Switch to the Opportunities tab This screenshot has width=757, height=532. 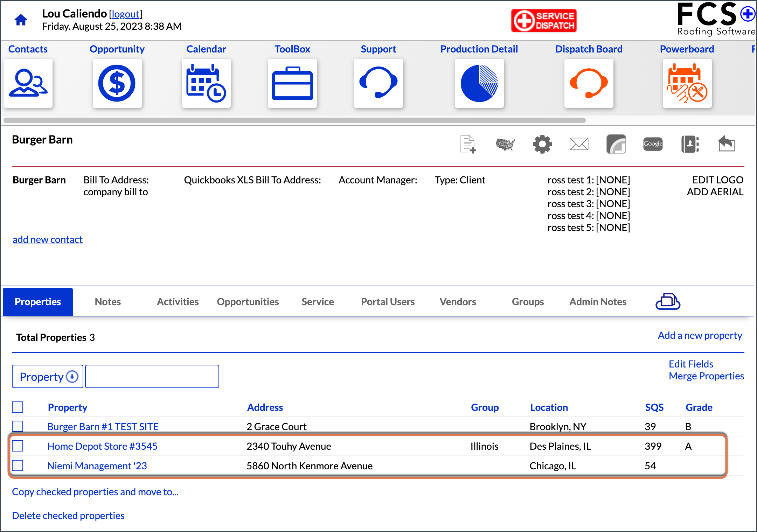pos(248,302)
